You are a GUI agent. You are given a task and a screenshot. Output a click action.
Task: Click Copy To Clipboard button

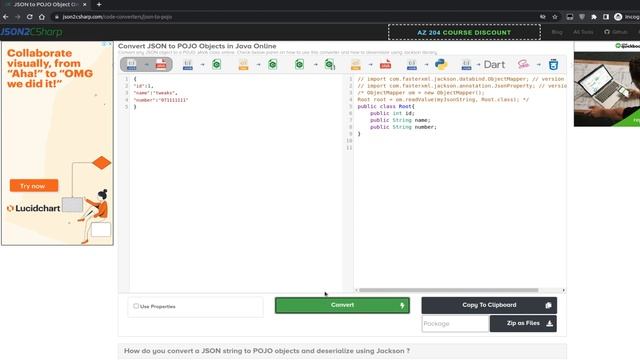[489, 305]
